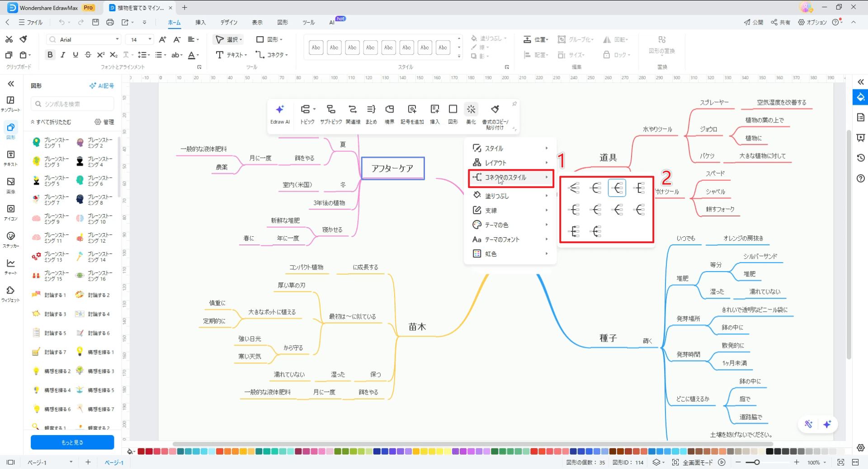Toggle subscript formatting
Screen dimensions: 868x469
[x=113, y=55]
